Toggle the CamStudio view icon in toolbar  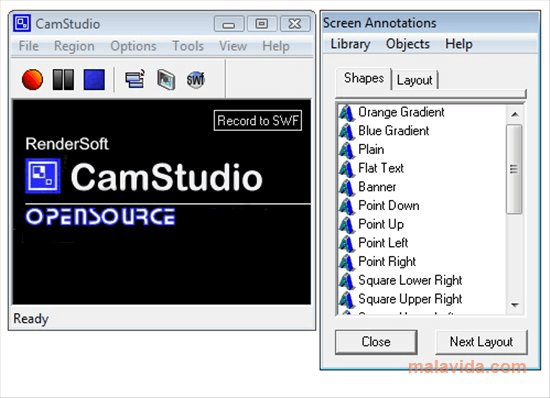(135, 79)
